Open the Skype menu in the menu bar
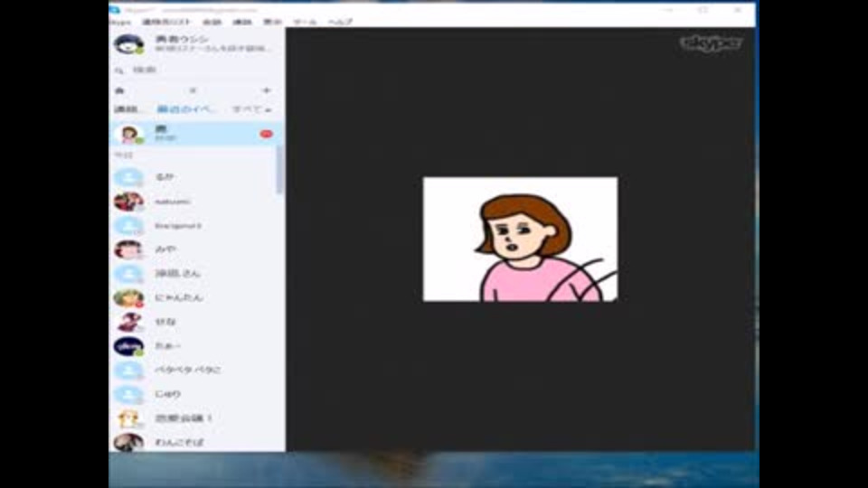The height and width of the screenshot is (488, 868). coord(120,22)
